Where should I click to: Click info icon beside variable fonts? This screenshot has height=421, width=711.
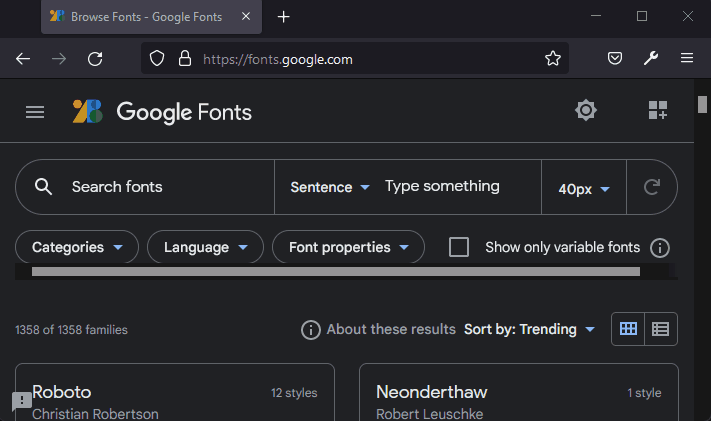coord(660,248)
